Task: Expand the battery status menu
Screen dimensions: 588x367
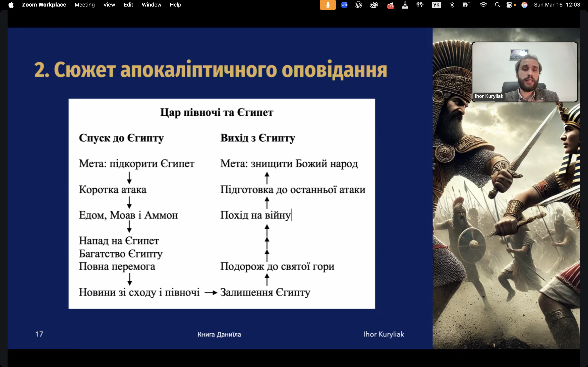Action: [467, 5]
